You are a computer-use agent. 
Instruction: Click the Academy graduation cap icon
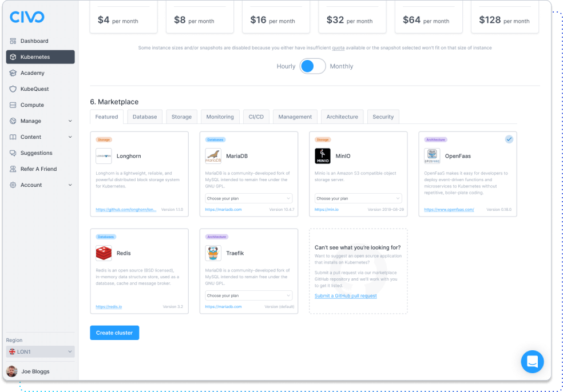[x=13, y=73]
